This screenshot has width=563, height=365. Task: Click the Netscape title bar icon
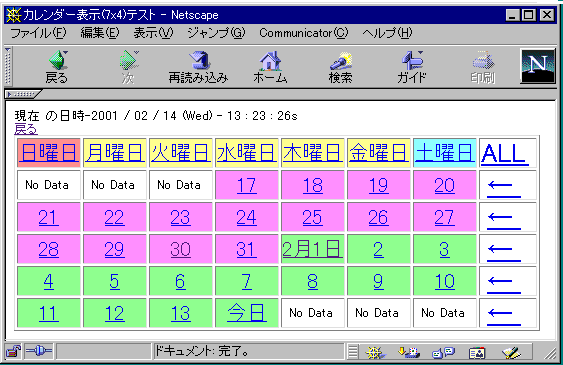(14, 15)
